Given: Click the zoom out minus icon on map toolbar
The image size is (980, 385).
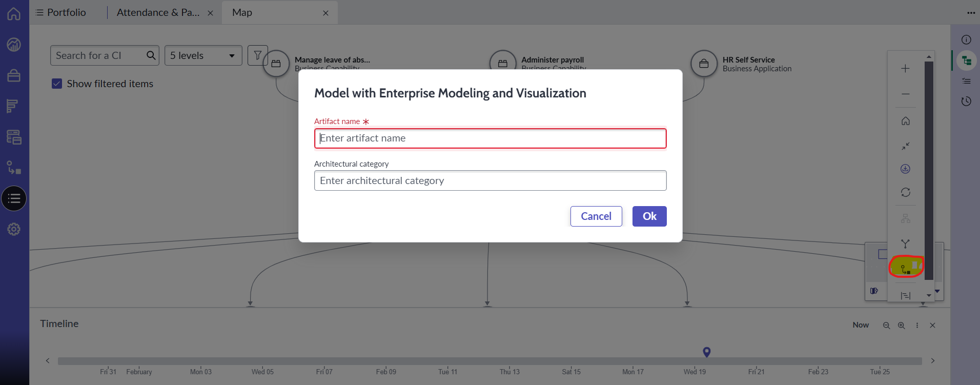Looking at the screenshot, I should coord(906,94).
